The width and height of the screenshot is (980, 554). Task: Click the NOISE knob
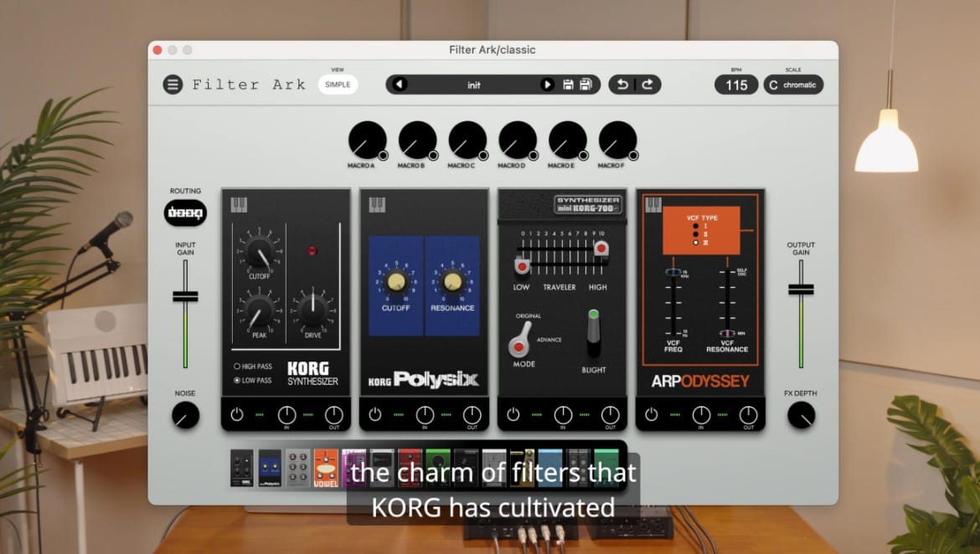[185, 415]
